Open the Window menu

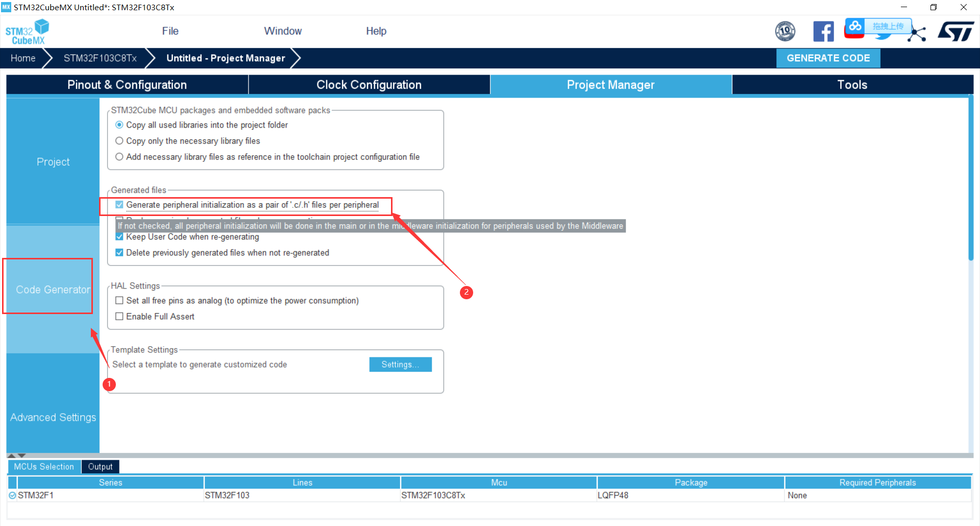click(283, 31)
